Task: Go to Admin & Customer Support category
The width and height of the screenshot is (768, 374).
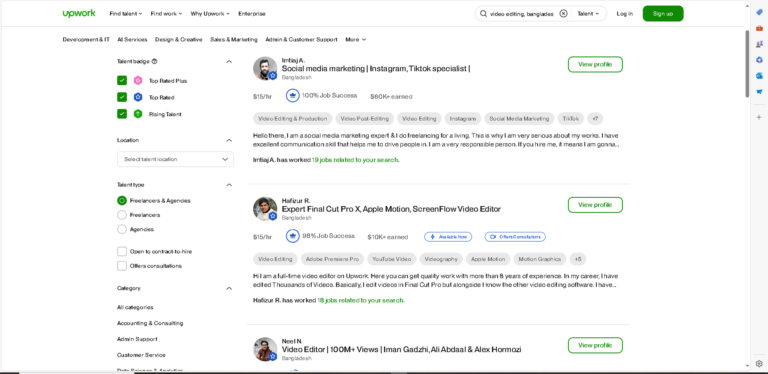Action: 301,40
